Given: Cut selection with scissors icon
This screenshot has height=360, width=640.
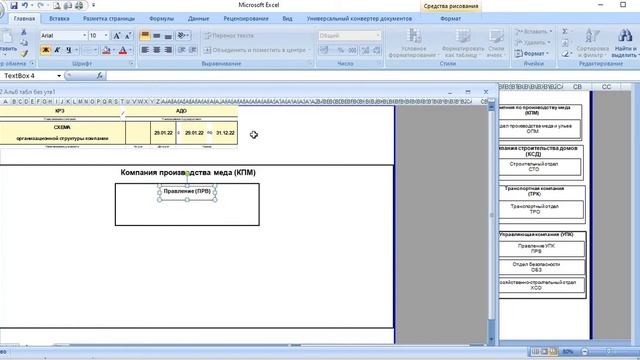Looking at the screenshot, I should [x=24, y=32].
